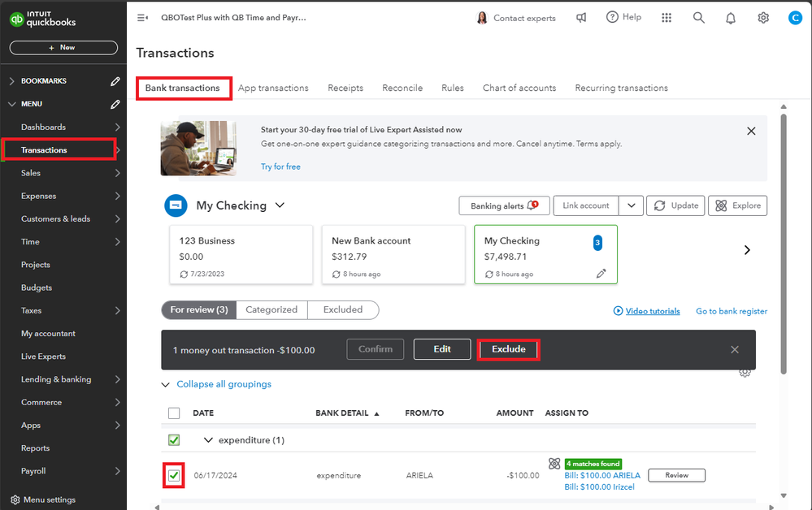
Task: Edit My Checking account pencil icon
Action: tap(601, 274)
